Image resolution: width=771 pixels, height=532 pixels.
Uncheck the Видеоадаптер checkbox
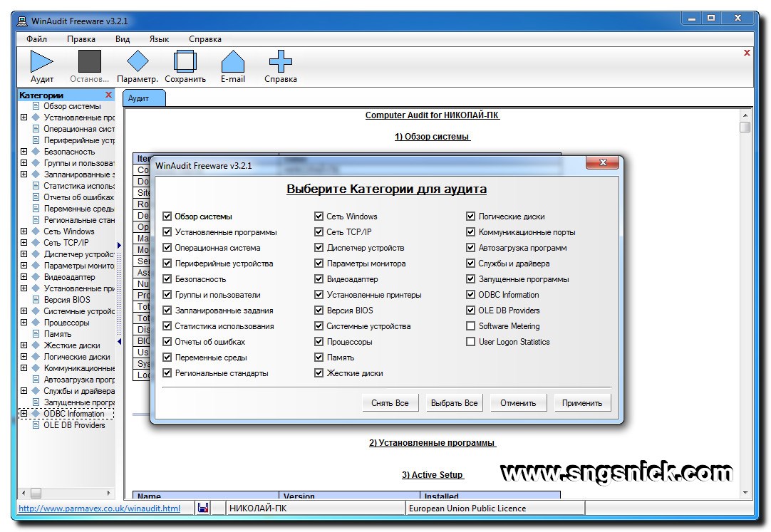(x=319, y=279)
